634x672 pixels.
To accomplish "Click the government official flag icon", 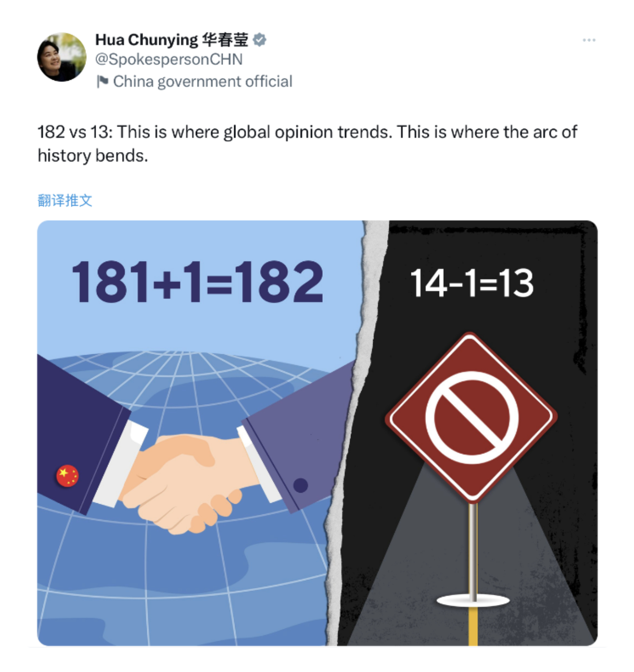I will click(x=102, y=82).
